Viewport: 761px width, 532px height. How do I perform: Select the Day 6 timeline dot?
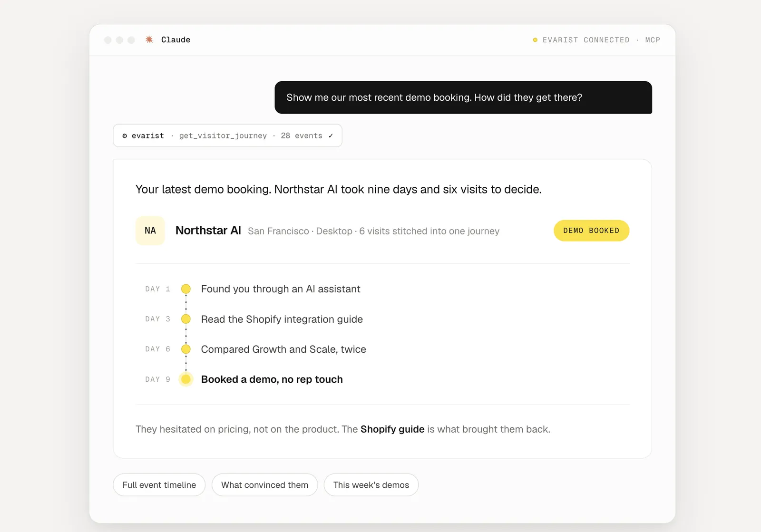point(186,349)
